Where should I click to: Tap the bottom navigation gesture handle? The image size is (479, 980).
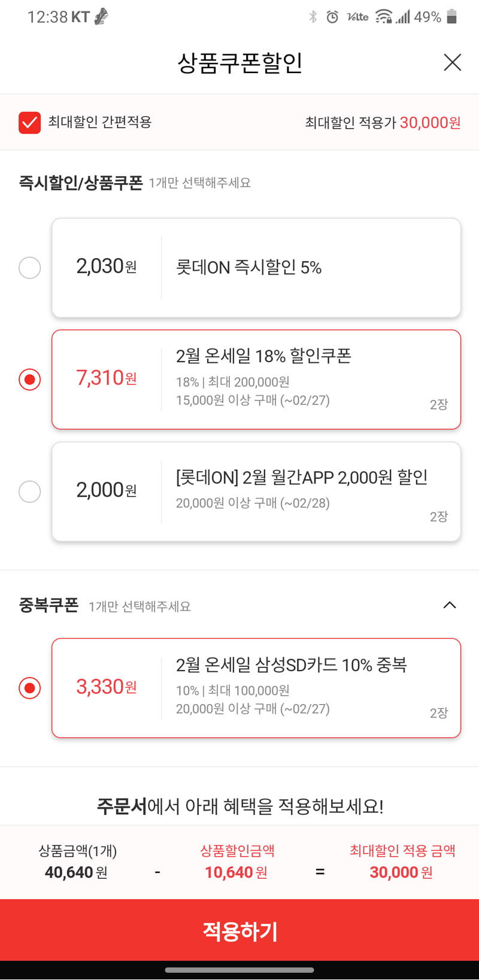[239, 970]
